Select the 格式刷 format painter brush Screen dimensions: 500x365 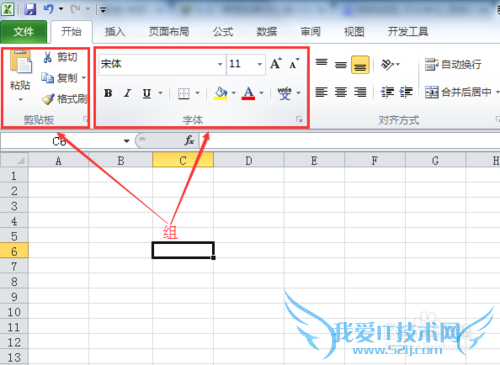pyautogui.click(x=64, y=99)
